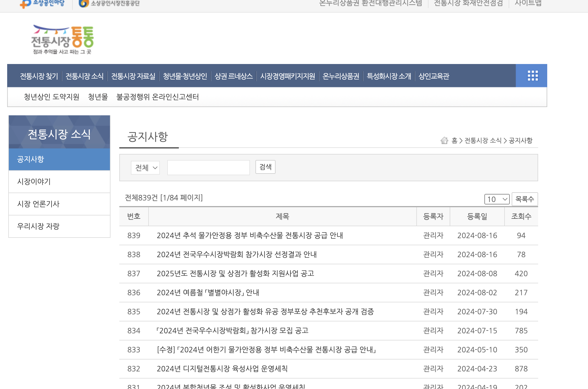The height and width of the screenshot is (389, 588).
Task: Select 시장이야기 in the sidebar
Action: tap(34, 182)
